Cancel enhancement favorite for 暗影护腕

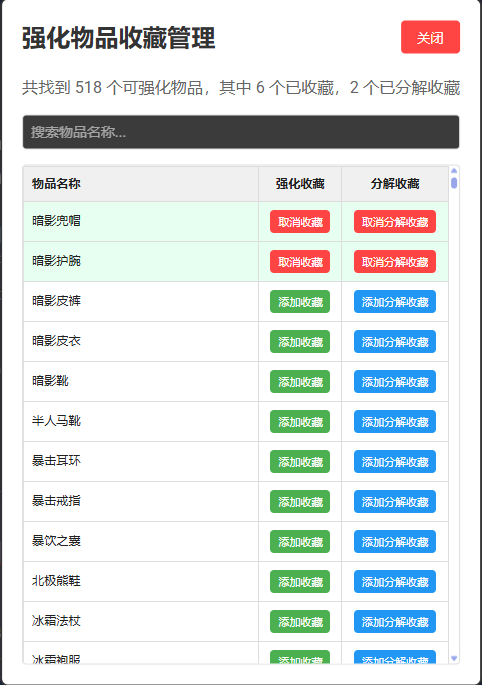click(x=300, y=262)
